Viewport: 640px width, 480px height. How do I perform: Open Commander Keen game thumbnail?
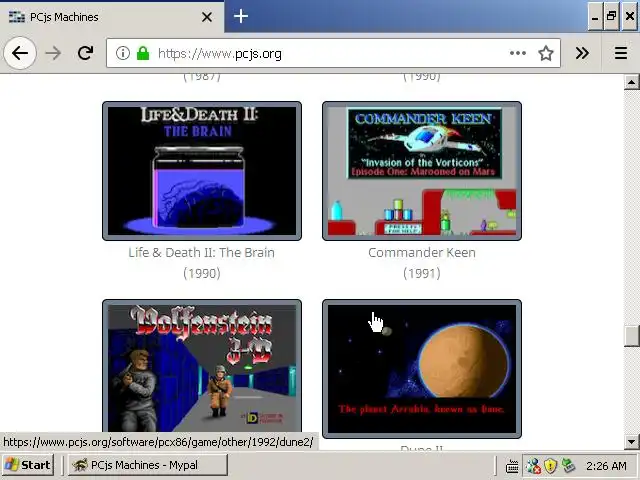(422, 171)
